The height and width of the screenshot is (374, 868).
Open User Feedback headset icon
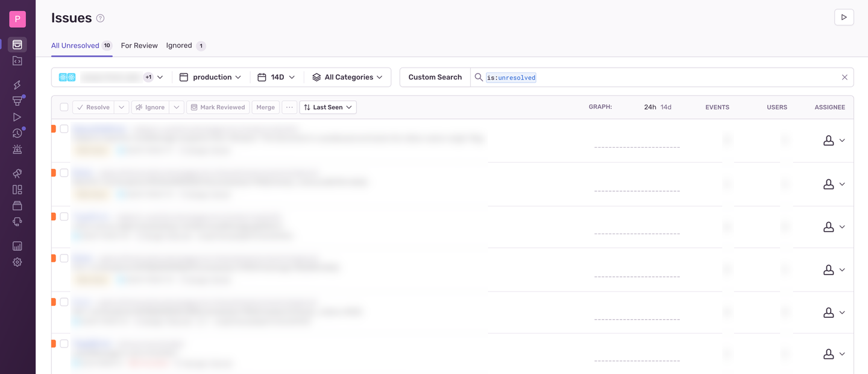coord(17,221)
